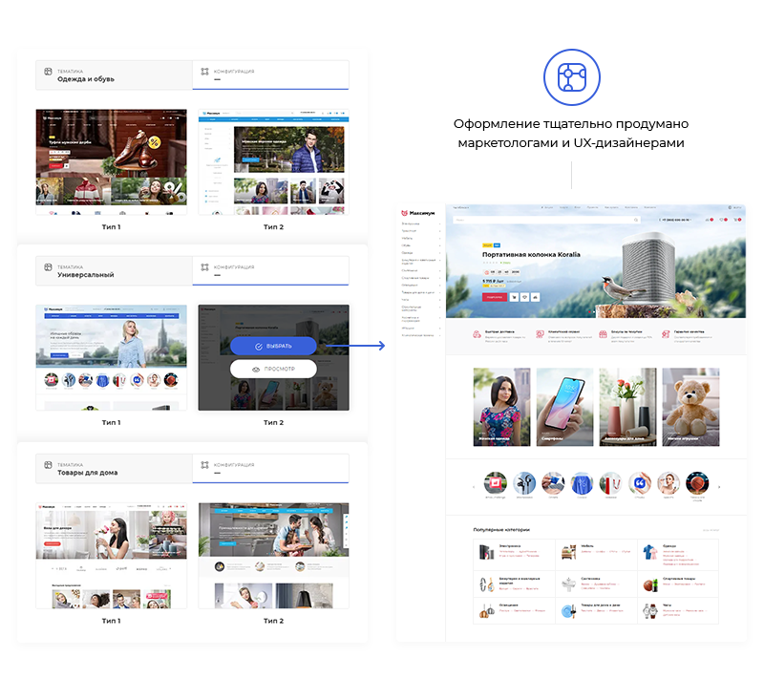Pick the Тип 1 shoe-themed template thumbnail
Screen dimensions: 764x700
(x=112, y=161)
